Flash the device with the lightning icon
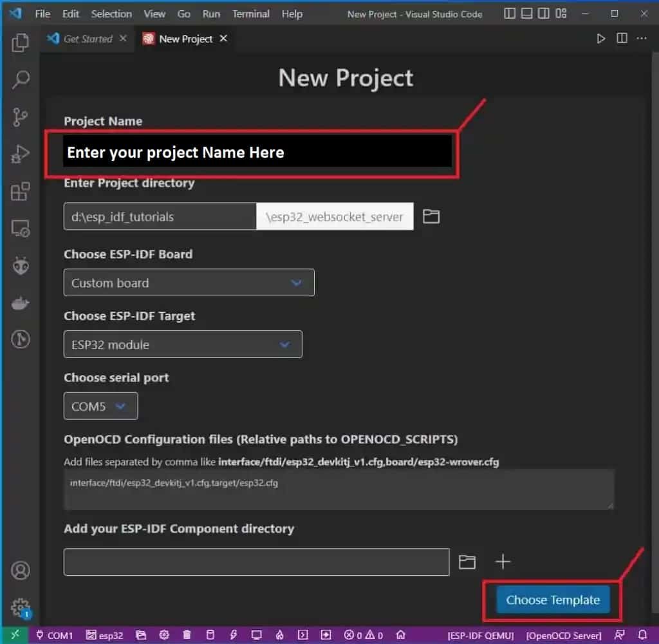The height and width of the screenshot is (644, 659). coord(233,634)
